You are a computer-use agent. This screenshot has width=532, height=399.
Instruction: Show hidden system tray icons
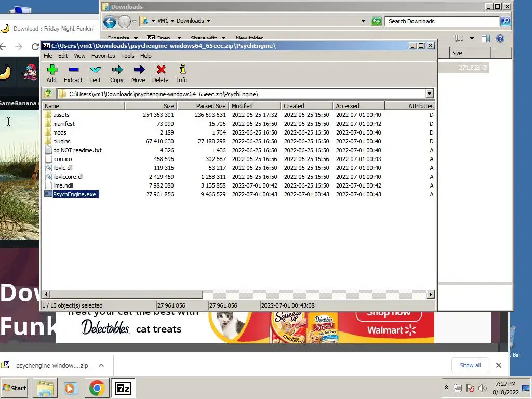pyautogui.click(x=446, y=388)
